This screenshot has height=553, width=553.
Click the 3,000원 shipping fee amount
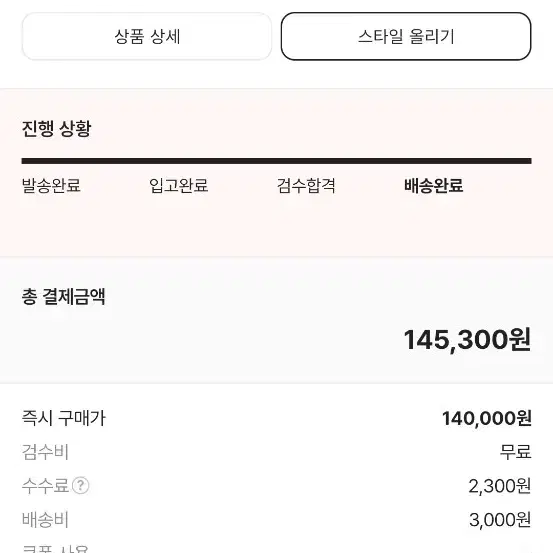click(x=500, y=520)
